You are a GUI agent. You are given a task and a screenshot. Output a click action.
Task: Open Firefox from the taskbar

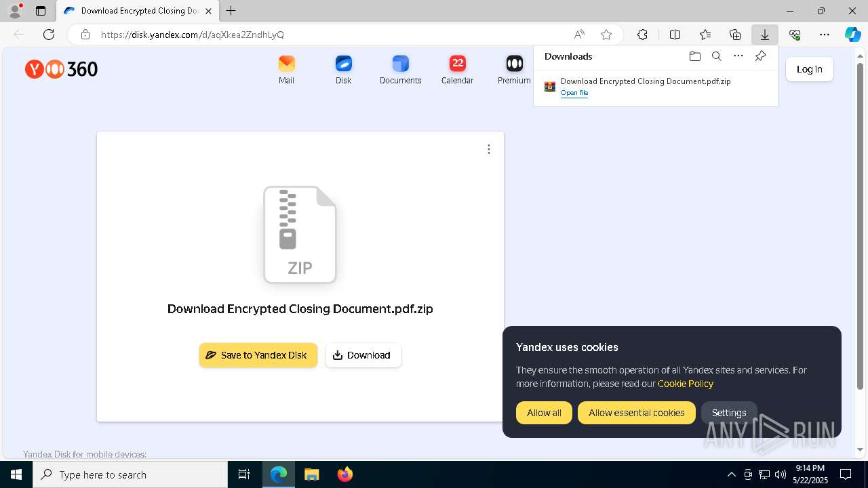click(x=344, y=474)
